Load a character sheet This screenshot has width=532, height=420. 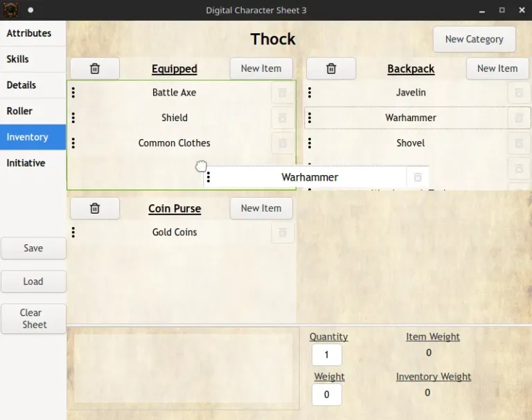[x=33, y=282]
